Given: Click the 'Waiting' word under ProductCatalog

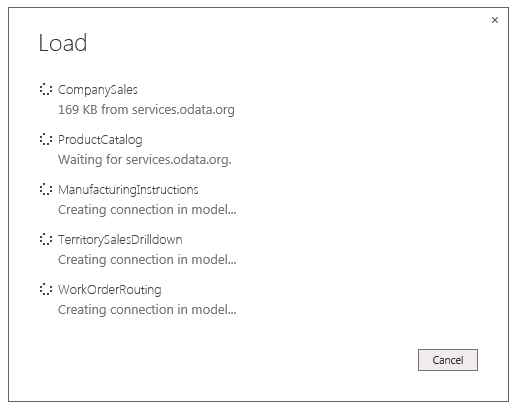Looking at the screenshot, I should (80, 160).
